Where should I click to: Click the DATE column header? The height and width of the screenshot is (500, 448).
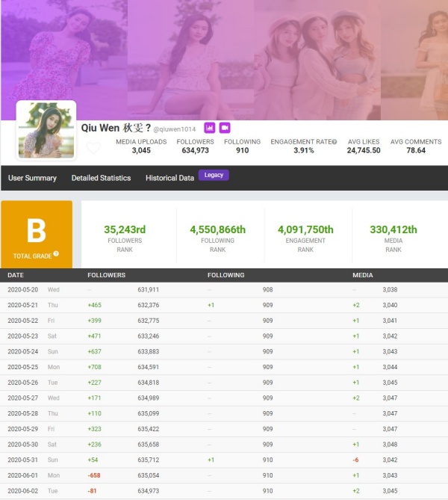pyautogui.click(x=16, y=275)
